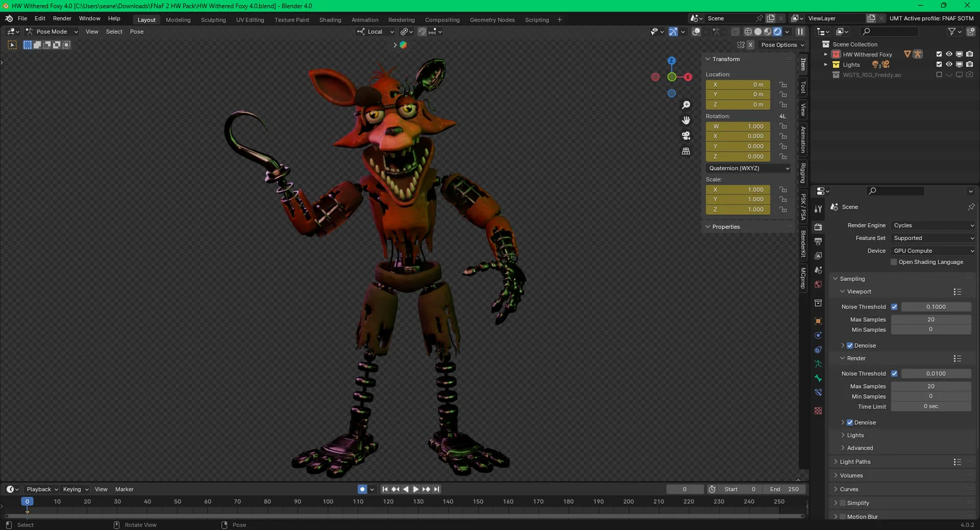Screen dimensions: 980x530
Task: Click the new collection icon in outliner
Action: pyautogui.click(x=971, y=32)
